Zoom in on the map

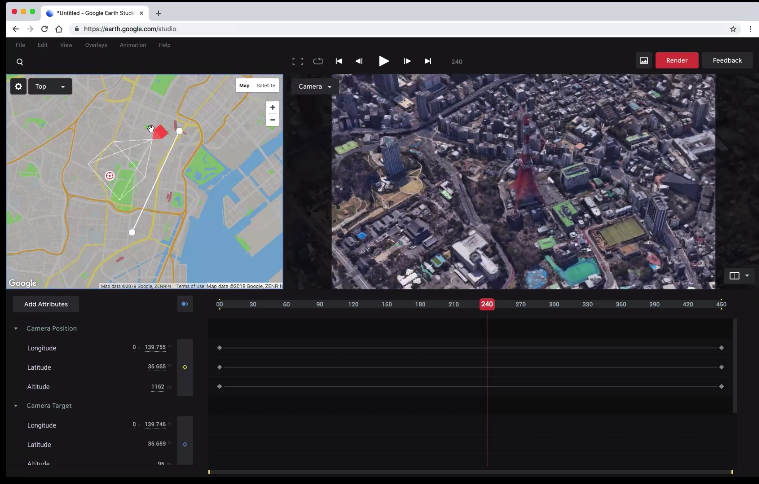(272, 107)
